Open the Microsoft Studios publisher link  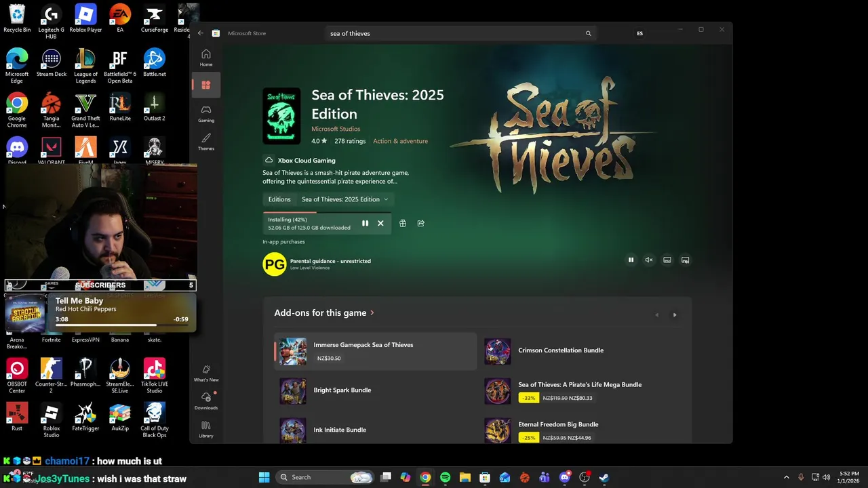336,129
